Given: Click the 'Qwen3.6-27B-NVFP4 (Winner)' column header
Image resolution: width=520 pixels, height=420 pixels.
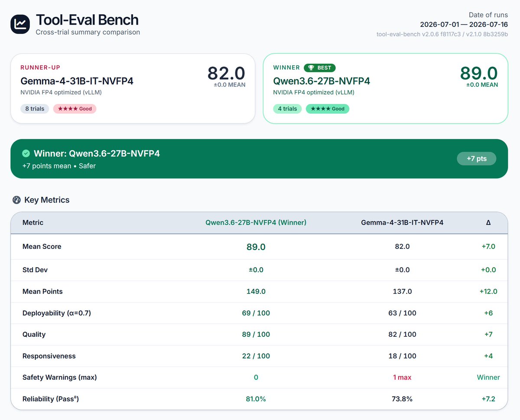Looking at the screenshot, I should [256, 222].
